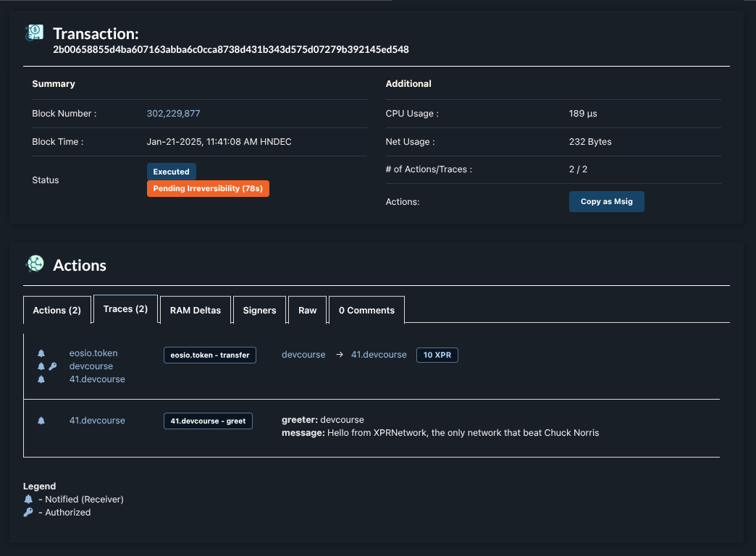This screenshot has width=756, height=556.
Task: Open the eosio.token account link
Action: point(93,353)
